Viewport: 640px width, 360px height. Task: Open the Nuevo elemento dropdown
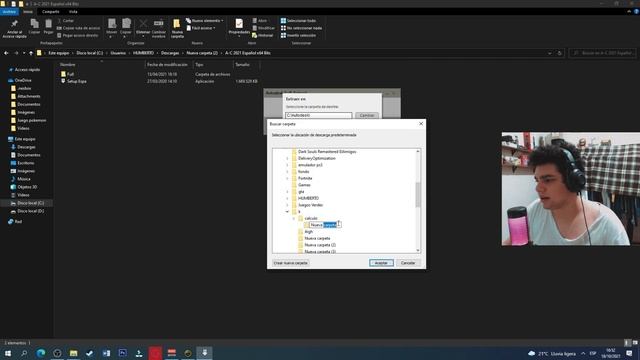tap(204, 20)
